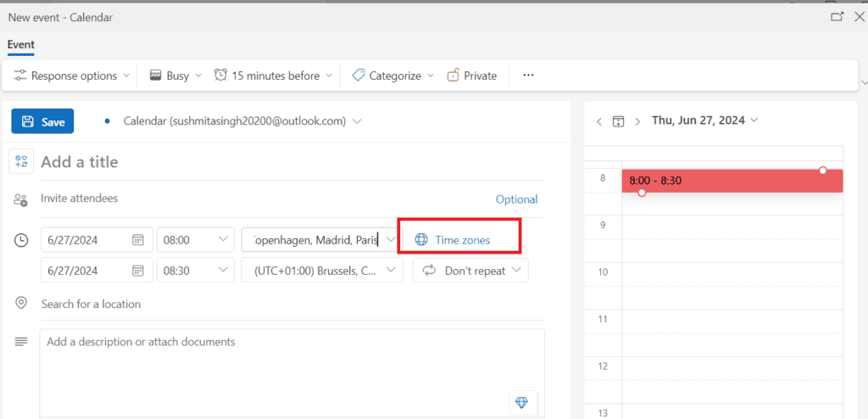Image resolution: width=868 pixels, height=419 pixels.
Task: Toggle the Private lock option
Action: click(472, 75)
